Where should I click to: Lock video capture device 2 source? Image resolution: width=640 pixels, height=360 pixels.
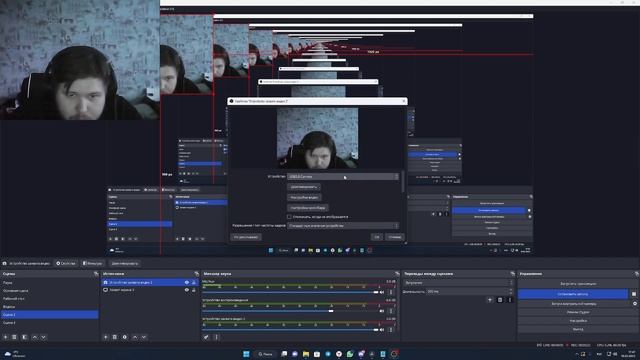pos(194,282)
